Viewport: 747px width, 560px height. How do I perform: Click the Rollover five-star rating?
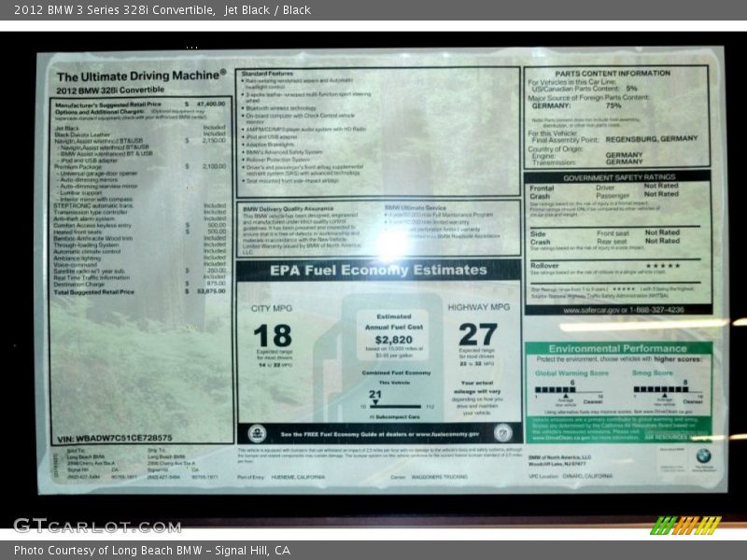pos(663,266)
